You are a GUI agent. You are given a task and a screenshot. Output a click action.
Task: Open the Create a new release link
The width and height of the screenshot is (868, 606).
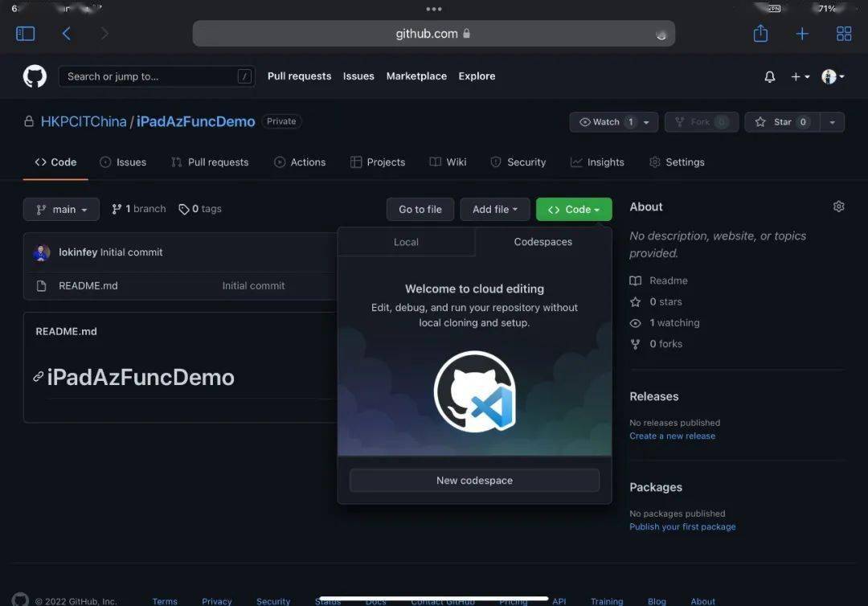[x=672, y=436]
